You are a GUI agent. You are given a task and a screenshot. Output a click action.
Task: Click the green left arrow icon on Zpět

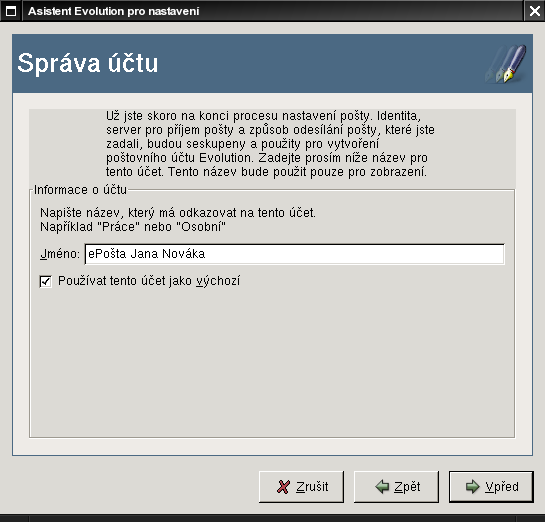pos(382,487)
